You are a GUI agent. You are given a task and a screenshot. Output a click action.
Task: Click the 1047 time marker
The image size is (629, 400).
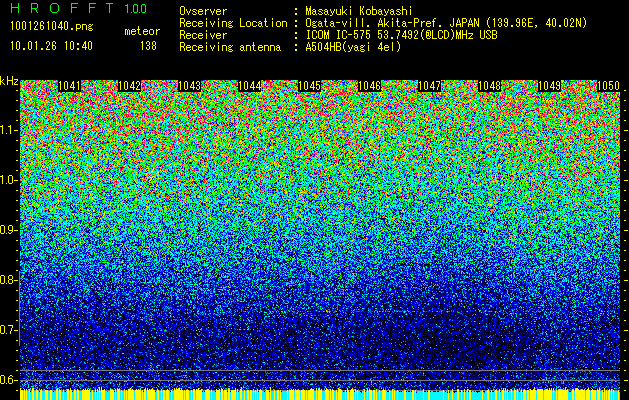click(429, 86)
